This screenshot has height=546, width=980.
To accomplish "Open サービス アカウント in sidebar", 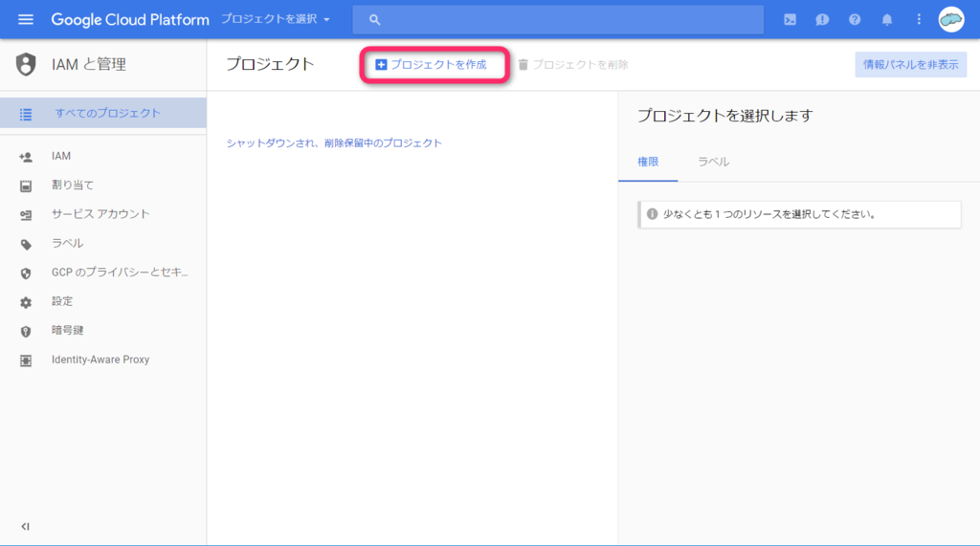I will 100,214.
